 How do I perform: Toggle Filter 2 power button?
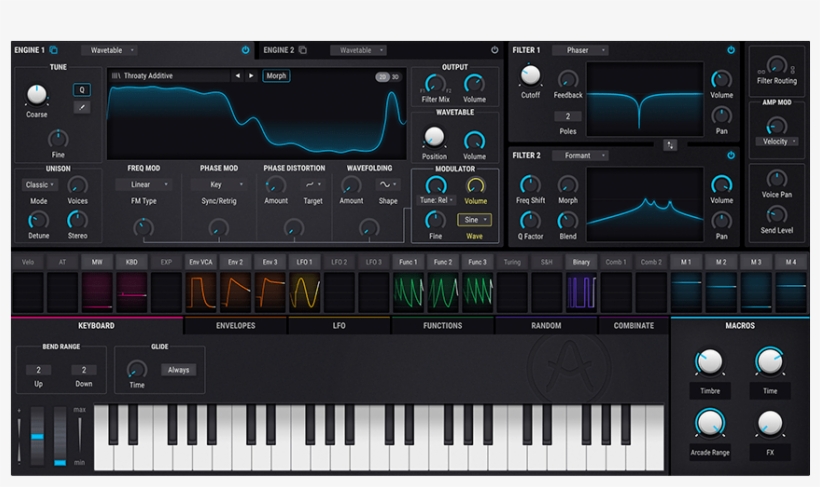click(x=731, y=155)
